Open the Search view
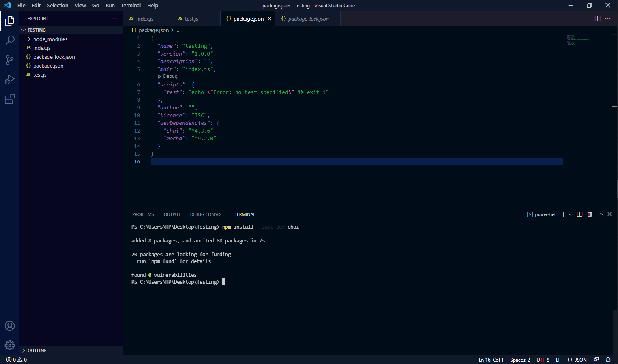Image resolution: width=618 pixels, height=364 pixels. (x=10, y=40)
